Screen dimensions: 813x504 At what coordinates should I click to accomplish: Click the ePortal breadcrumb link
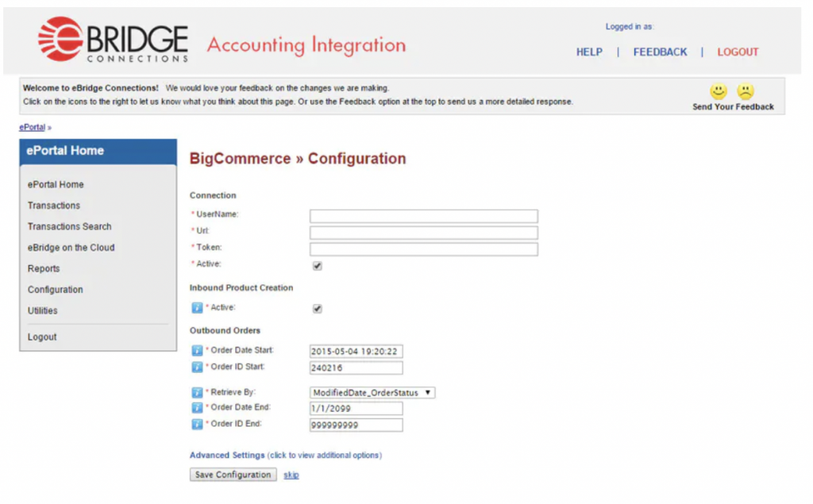(x=32, y=126)
